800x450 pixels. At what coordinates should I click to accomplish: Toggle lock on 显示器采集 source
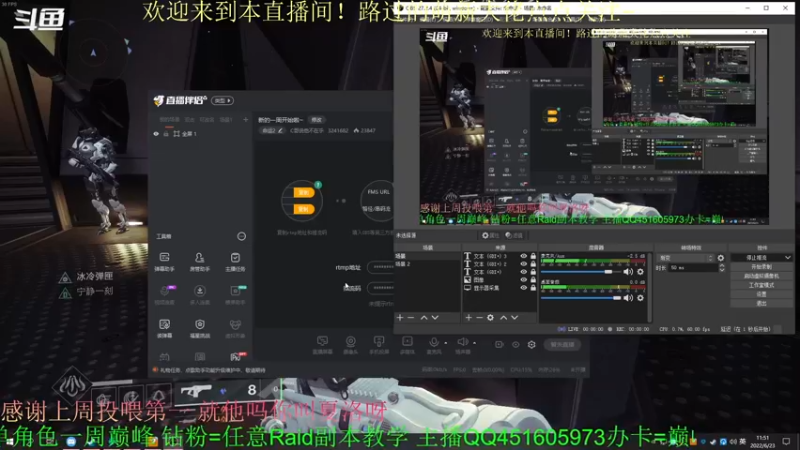point(533,288)
